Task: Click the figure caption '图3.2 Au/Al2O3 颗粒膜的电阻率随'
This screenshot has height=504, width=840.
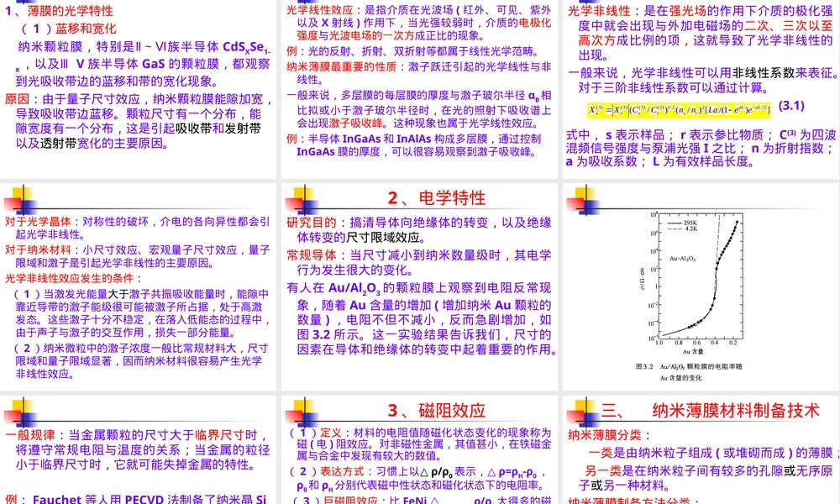Action: click(x=689, y=367)
